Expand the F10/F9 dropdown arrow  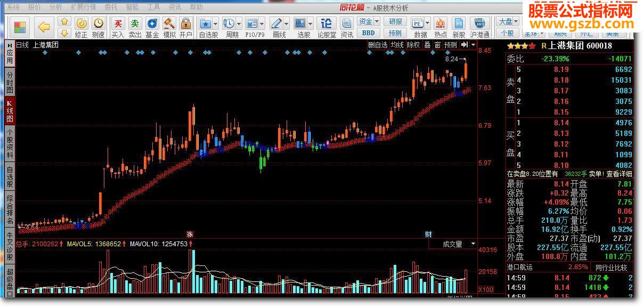pyautogui.click(x=262, y=24)
